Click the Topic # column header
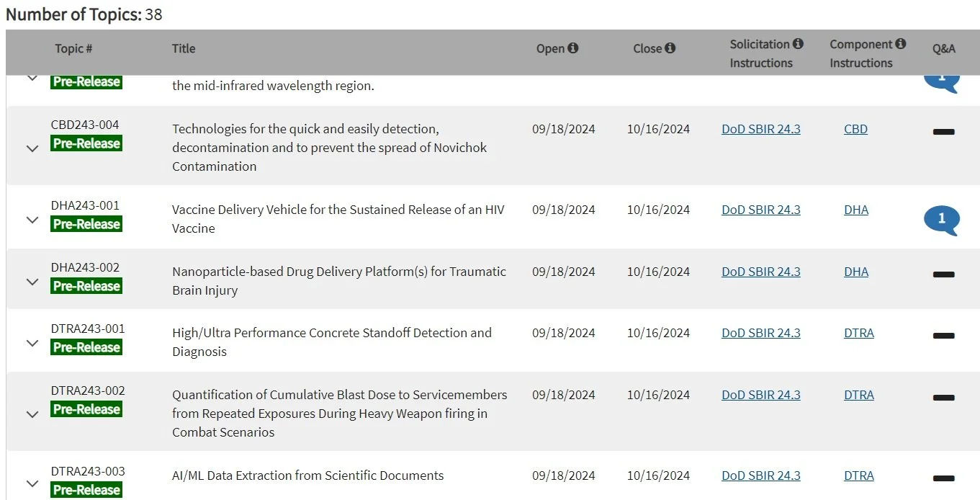 pyautogui.click(x=73, y=48)
